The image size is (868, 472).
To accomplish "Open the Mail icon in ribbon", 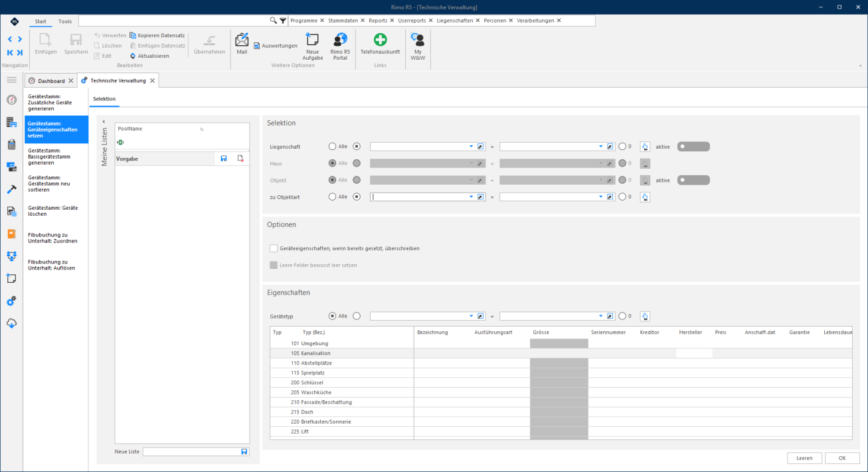I will point(242,44).
